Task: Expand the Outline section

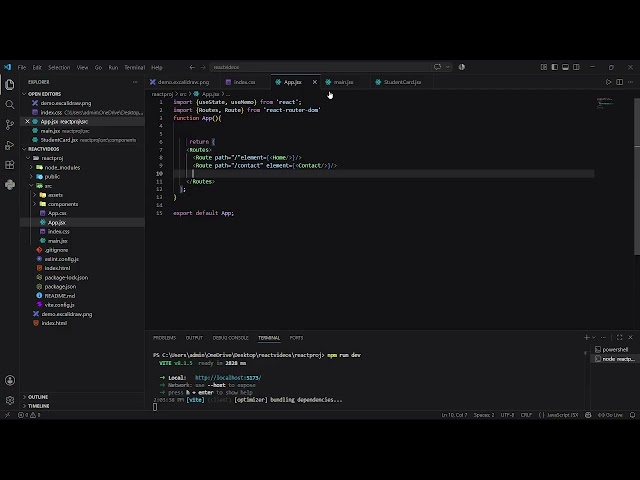Action: 82,397
